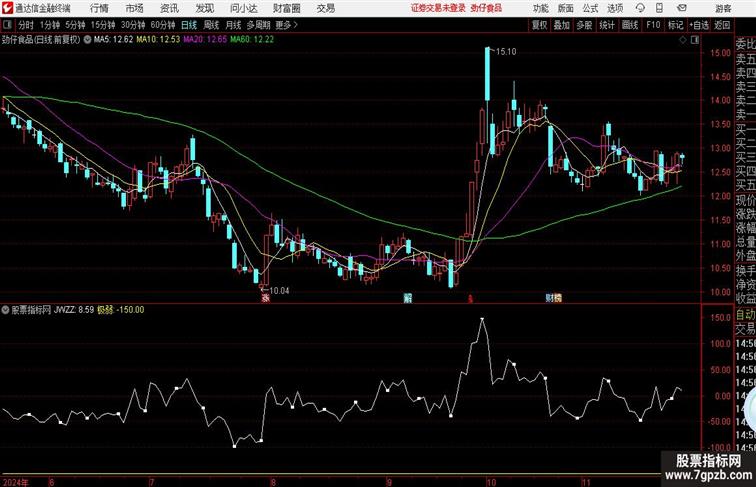Click the mobile phone icon

coord(660,8)
